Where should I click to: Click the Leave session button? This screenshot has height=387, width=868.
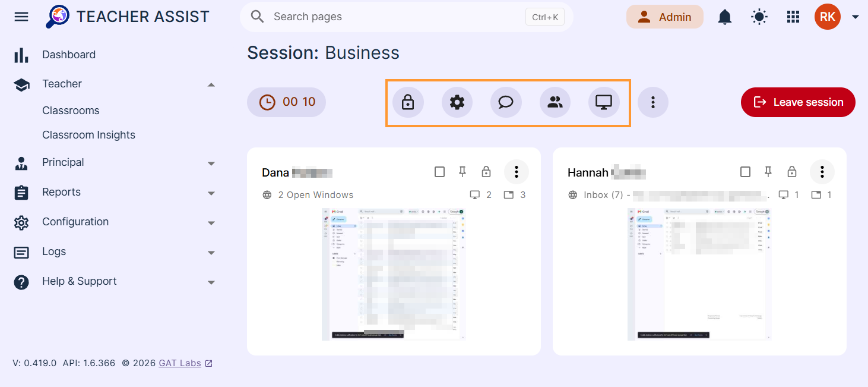click(x=798, y=102)
